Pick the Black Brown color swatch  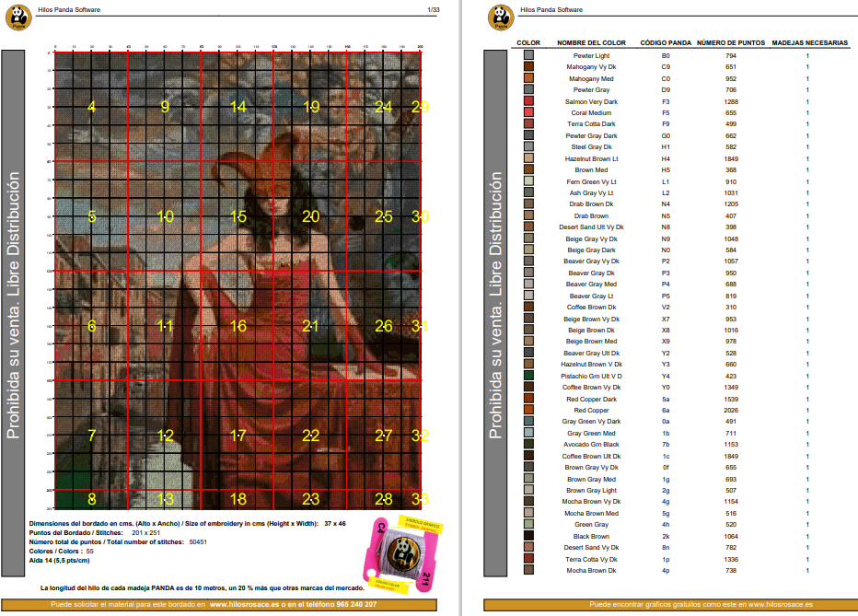(x=528, y=536)
